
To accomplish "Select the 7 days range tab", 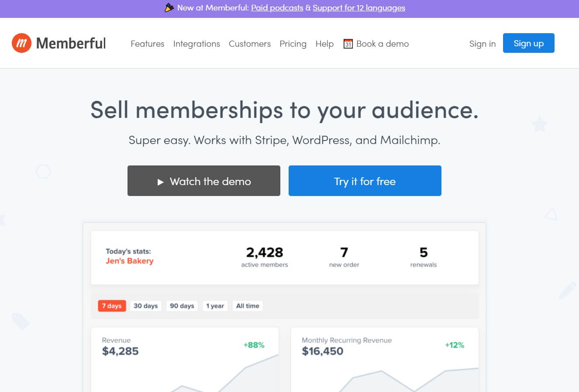I will [112, 306].
